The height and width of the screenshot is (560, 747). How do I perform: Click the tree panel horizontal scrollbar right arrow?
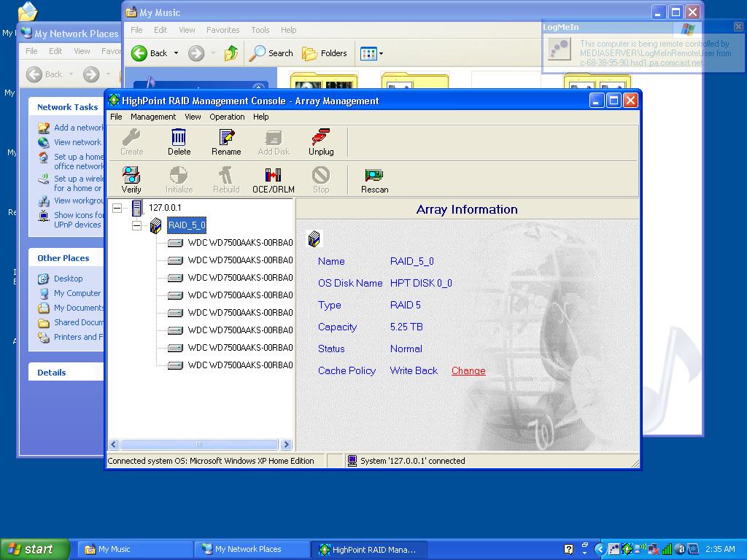[x=286, y=444]
